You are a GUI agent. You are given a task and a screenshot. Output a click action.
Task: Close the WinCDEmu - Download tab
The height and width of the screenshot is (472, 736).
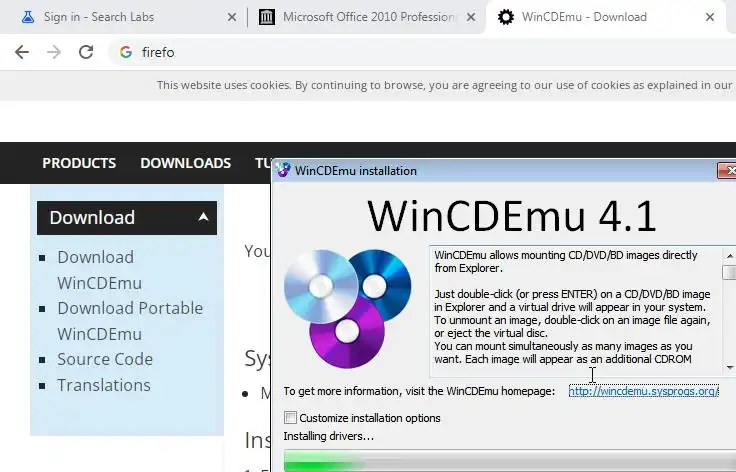pos(710,17)
